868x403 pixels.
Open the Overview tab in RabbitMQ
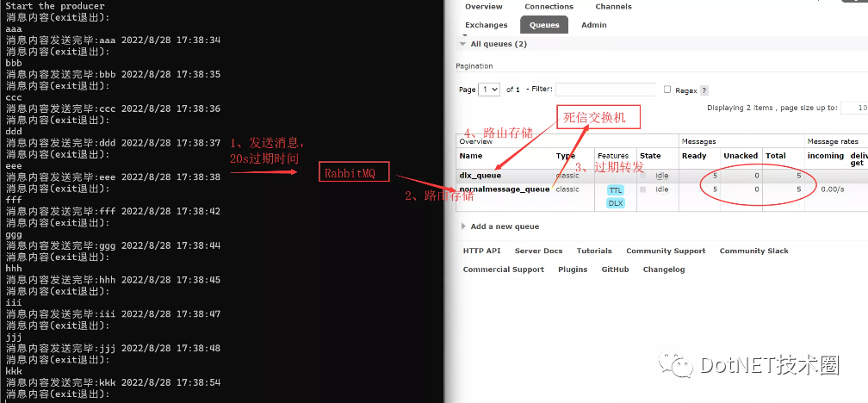pos(483,7)
